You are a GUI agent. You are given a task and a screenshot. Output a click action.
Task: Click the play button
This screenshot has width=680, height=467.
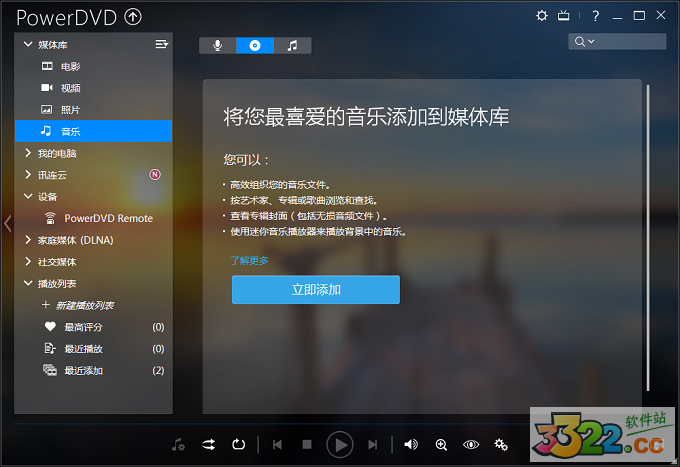(x=340, y=444)
